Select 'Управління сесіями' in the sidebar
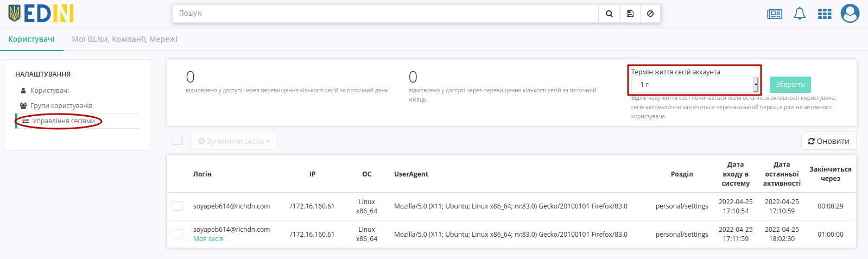This screenshot has width=868, height=259. (64, 121)
